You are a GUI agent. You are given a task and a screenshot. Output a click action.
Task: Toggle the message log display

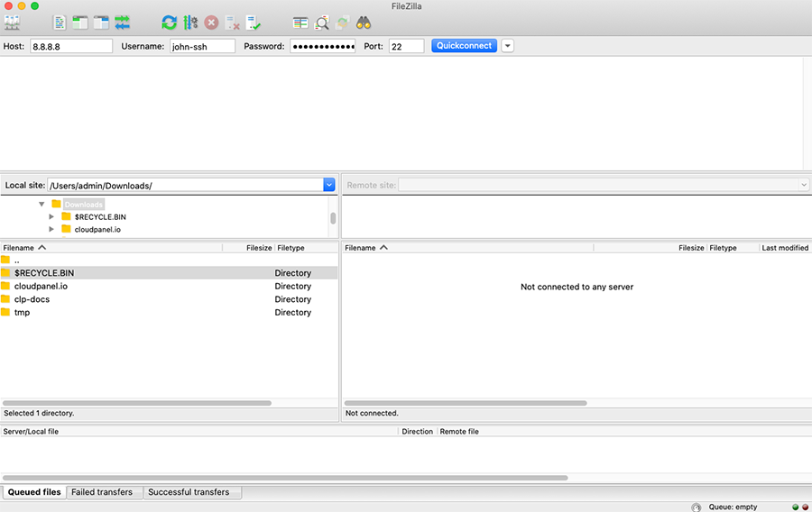(x=60, y=23)
